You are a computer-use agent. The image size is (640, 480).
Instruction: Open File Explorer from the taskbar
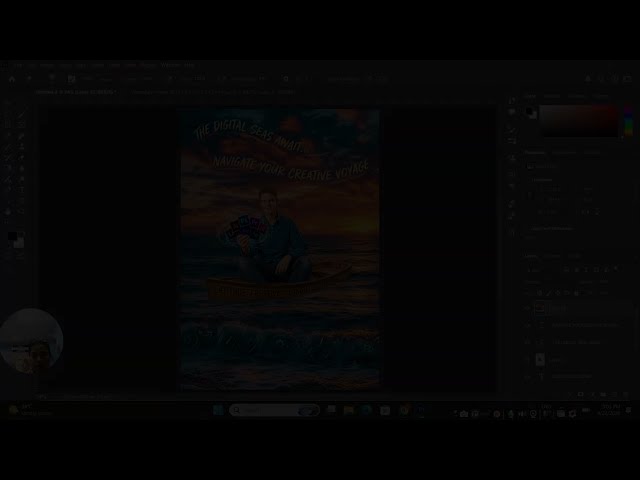(349, 410)
